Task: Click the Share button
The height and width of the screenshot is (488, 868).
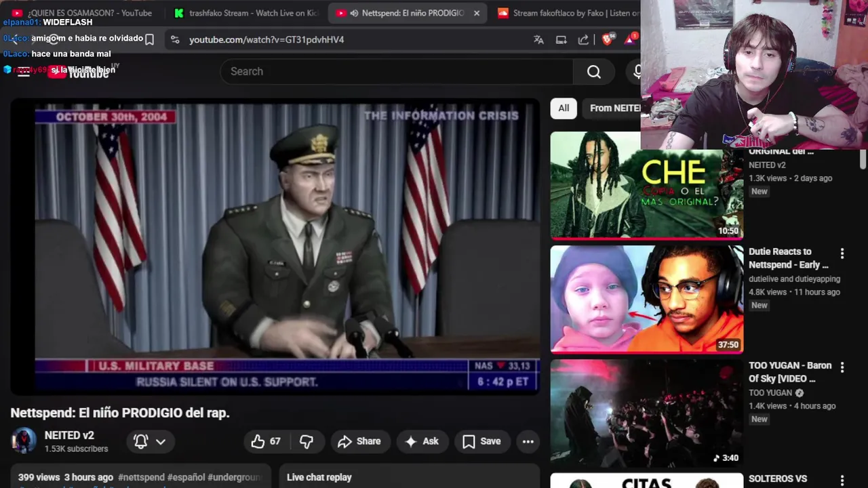Action: [359, 441]
